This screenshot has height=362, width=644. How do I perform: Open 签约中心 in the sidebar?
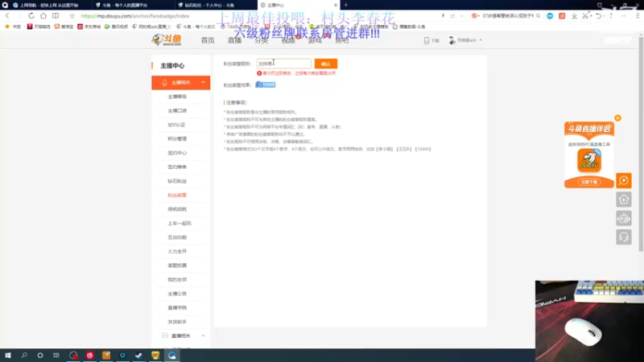pos(177,153)
